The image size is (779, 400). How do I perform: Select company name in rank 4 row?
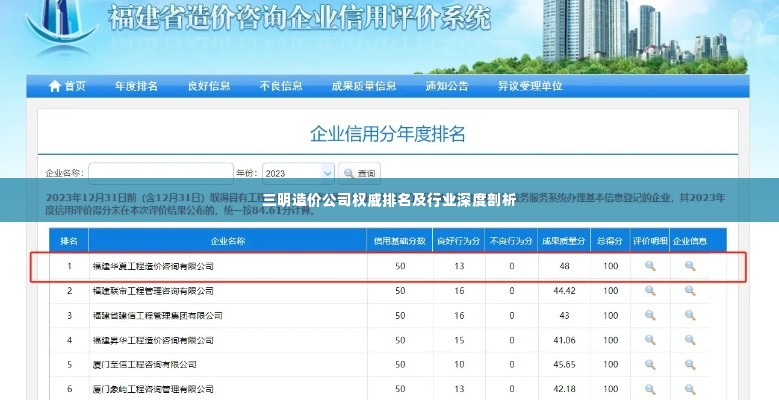(153, 340)
